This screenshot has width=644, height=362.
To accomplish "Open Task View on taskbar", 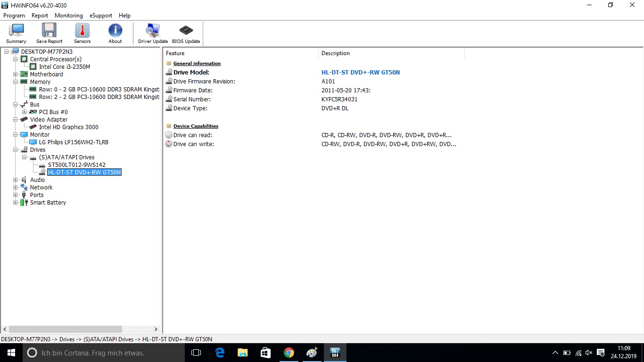I will tap(196, 353).
